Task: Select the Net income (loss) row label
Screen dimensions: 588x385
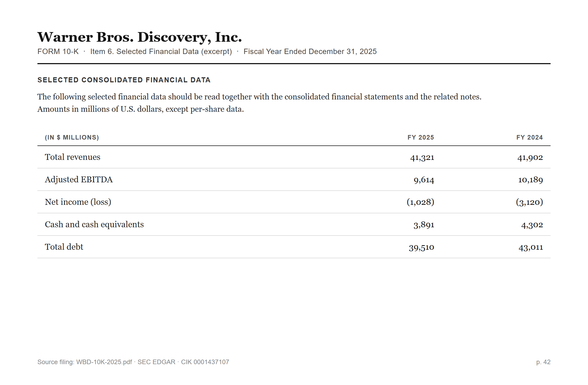Action: pos(78,202)
